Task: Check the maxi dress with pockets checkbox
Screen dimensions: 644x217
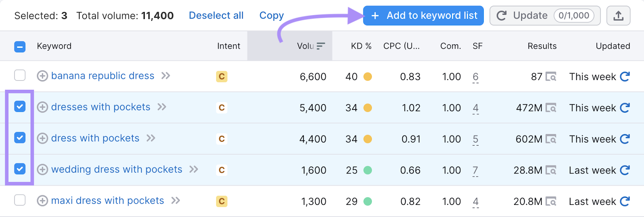Action: (20, 200)
